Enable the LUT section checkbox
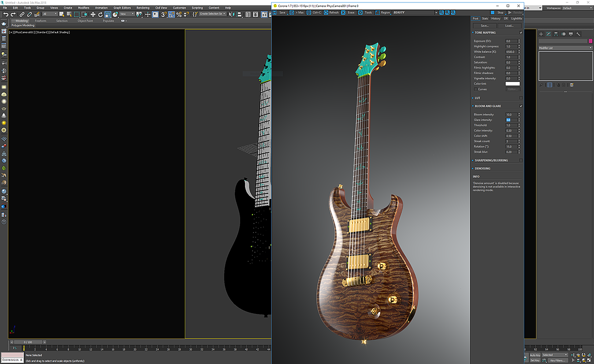The height and width of the screenshot is (364, 594). click(x=521, y=98)
